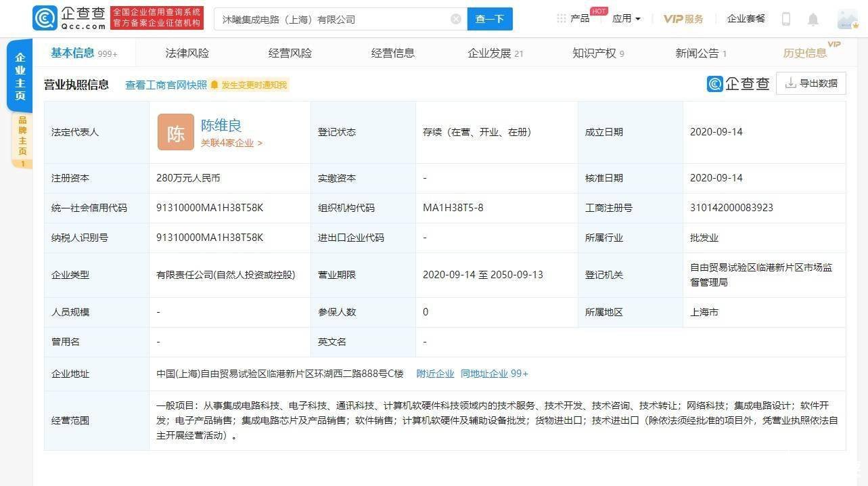
Task: Open VIP服务 page
Action: (x=683, y=19)
